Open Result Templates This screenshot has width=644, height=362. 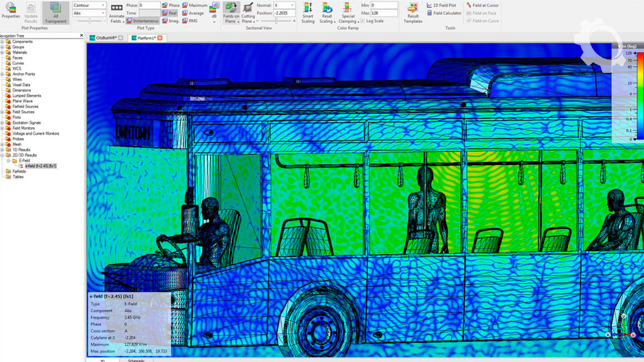click(413, 13)
